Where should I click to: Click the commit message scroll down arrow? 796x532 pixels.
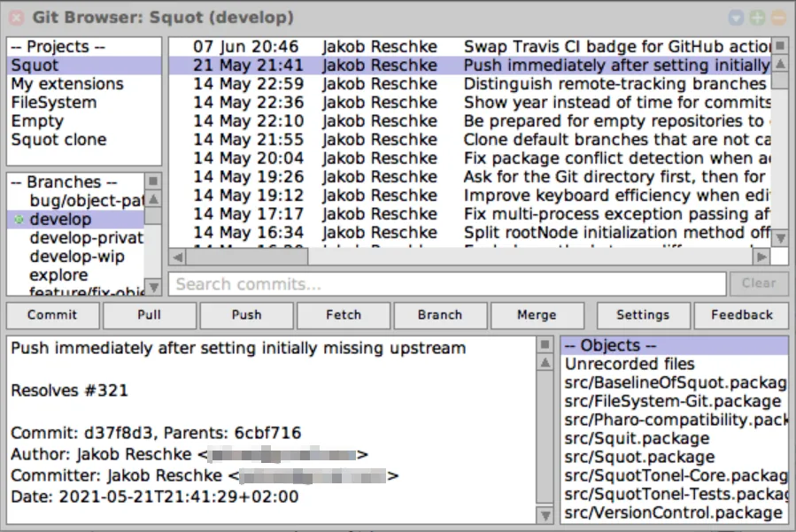[x=545, y=515]
